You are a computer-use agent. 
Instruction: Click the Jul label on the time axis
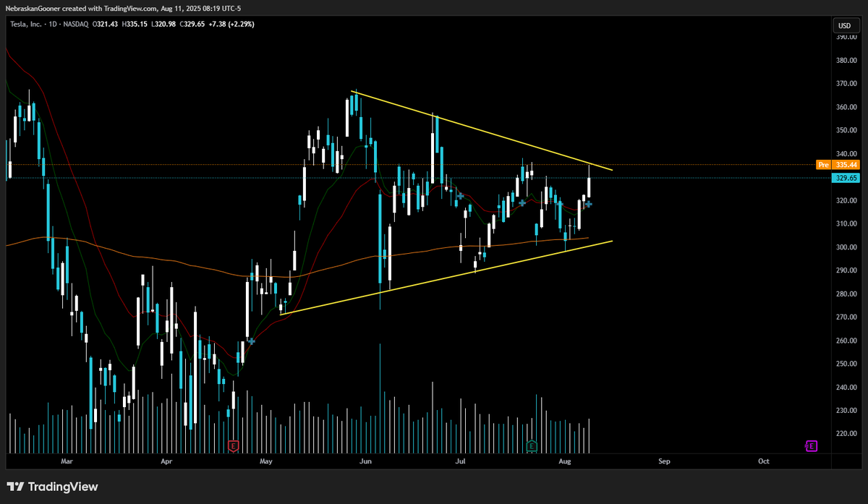click(x=460, y=461)
